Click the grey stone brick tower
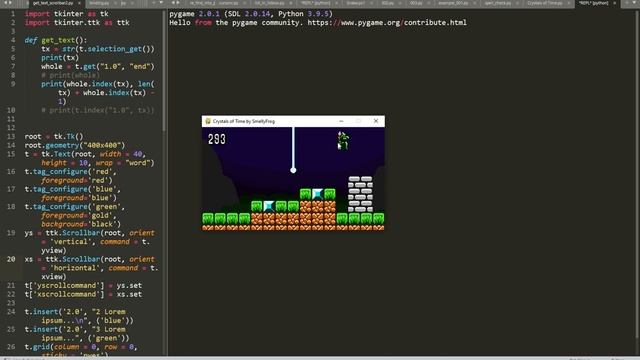 point(360,194)
